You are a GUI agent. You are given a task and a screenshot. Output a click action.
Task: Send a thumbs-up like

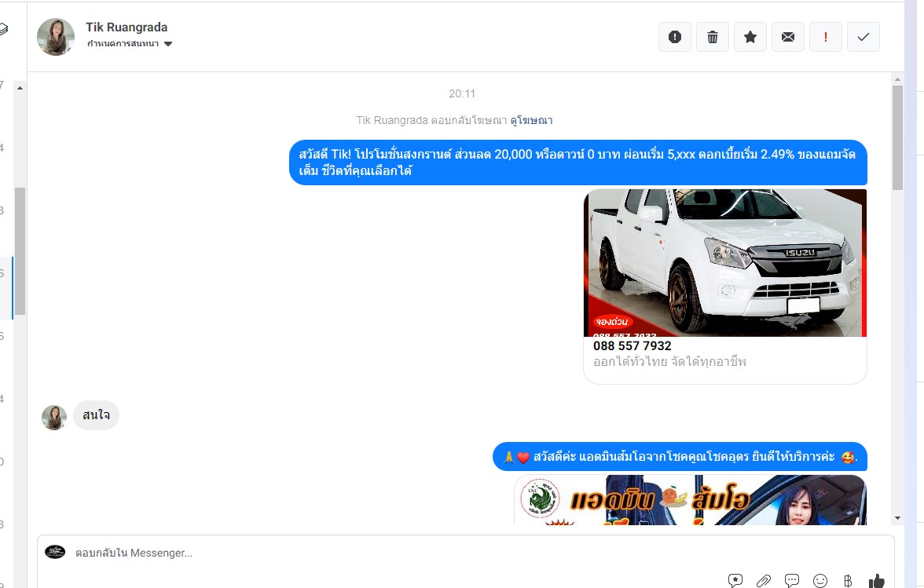click(x=876, y=581)
